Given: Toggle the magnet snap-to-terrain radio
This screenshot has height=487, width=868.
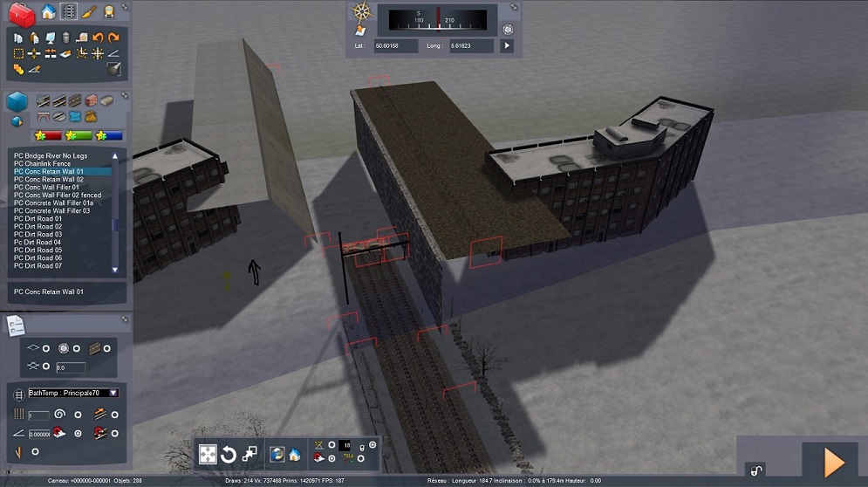Looking at the screenshot, I should (78, 433).
